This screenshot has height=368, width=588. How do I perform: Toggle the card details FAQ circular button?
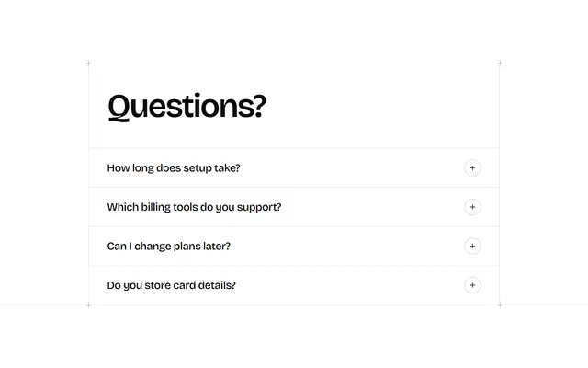point(472,285)
